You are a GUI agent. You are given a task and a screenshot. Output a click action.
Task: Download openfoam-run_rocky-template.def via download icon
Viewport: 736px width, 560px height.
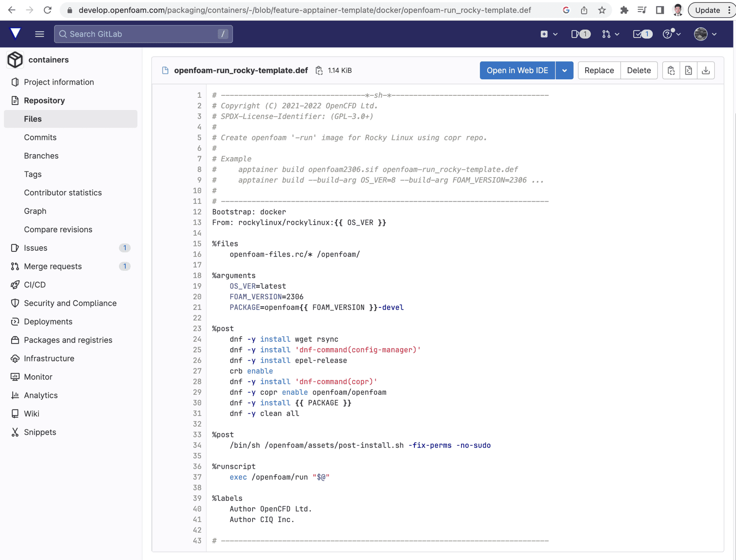click(x=706, y=70)
